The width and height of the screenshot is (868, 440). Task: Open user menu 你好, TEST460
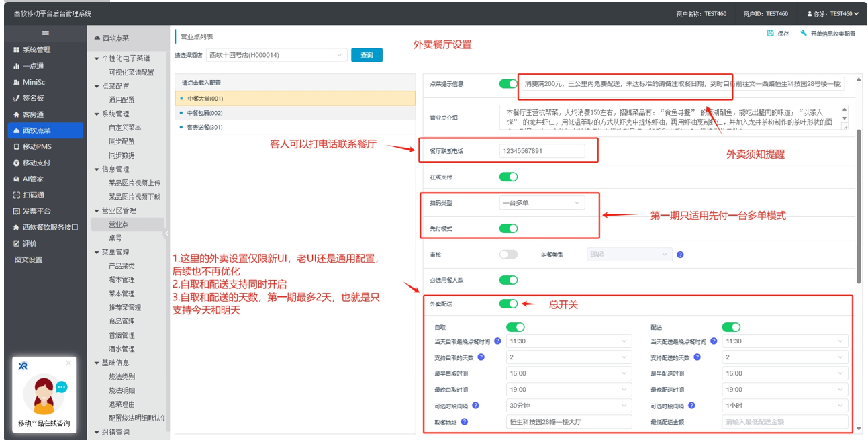click(x=833, y=13)
